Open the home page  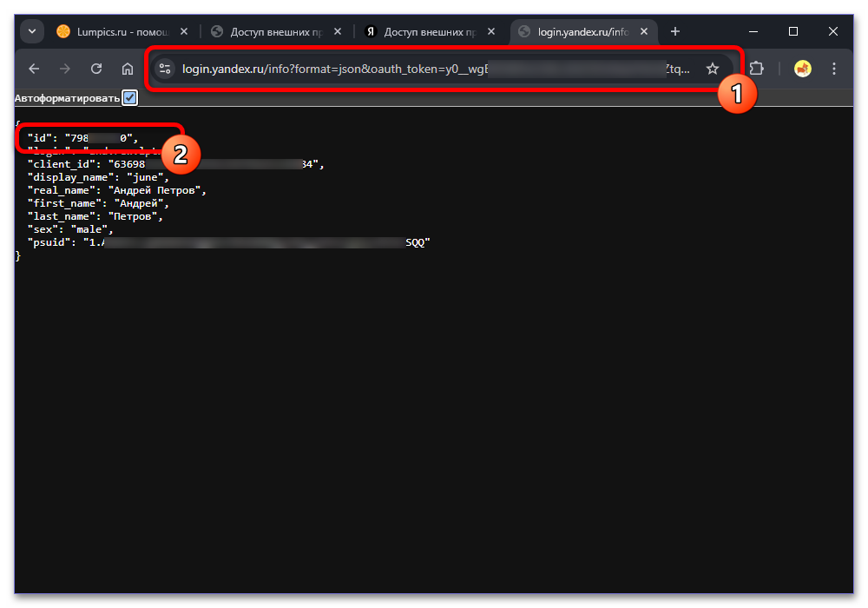pos(128,69)
